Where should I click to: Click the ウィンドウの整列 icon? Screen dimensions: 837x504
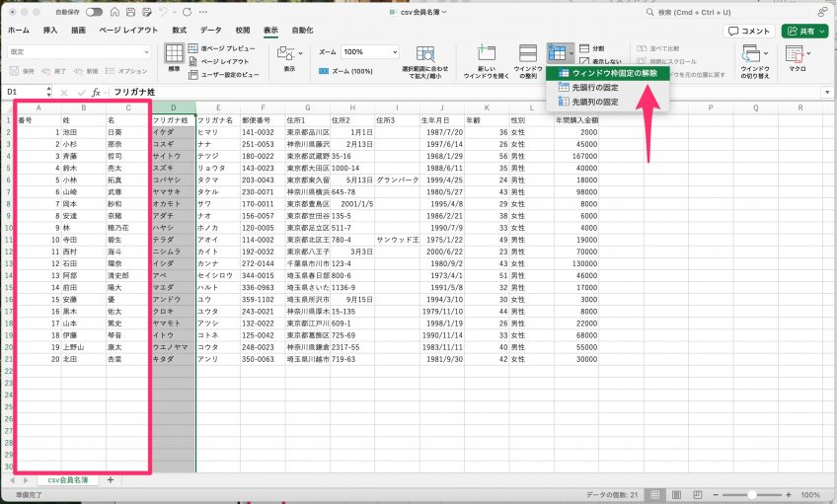coord(528,59)
